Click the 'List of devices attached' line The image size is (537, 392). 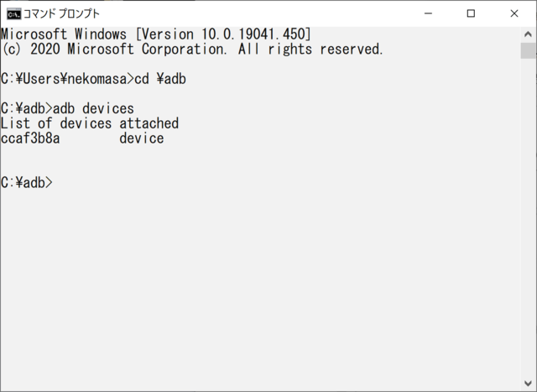pos(90,123)
